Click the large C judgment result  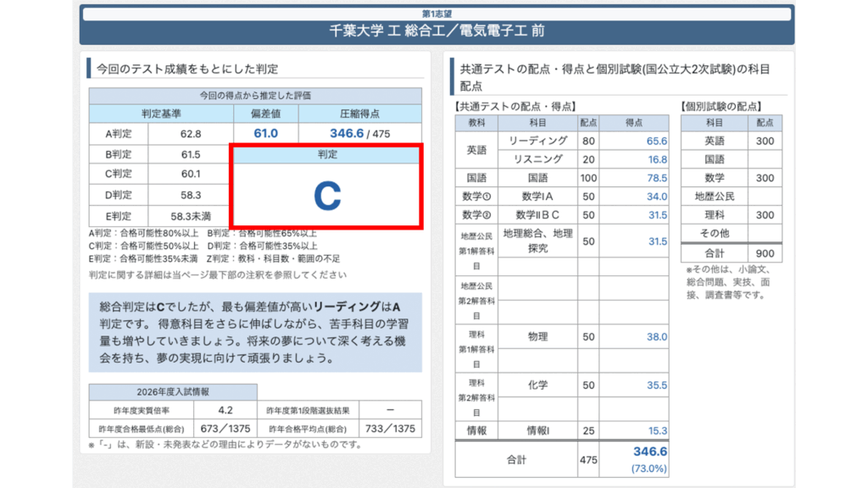[326, 195]
